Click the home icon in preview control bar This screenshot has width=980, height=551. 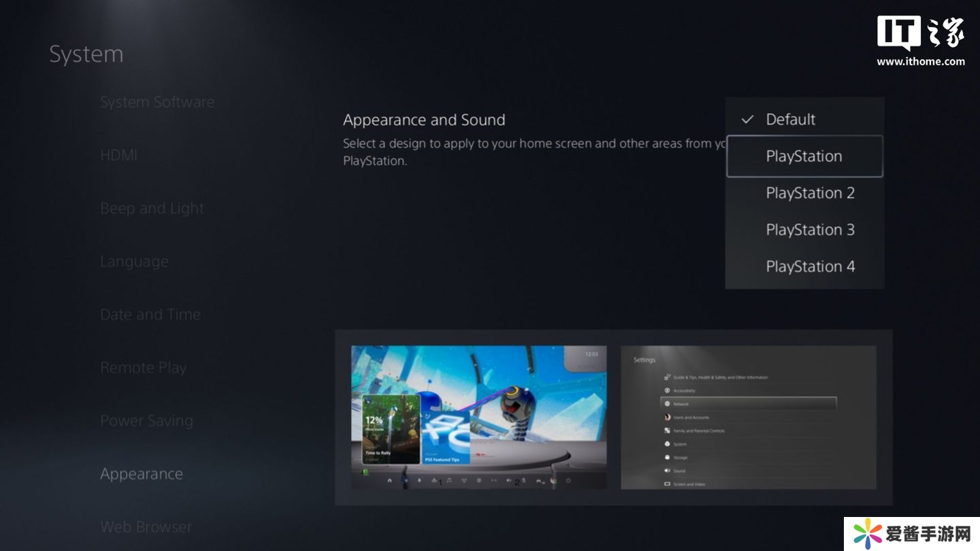[x=390, y=481]
